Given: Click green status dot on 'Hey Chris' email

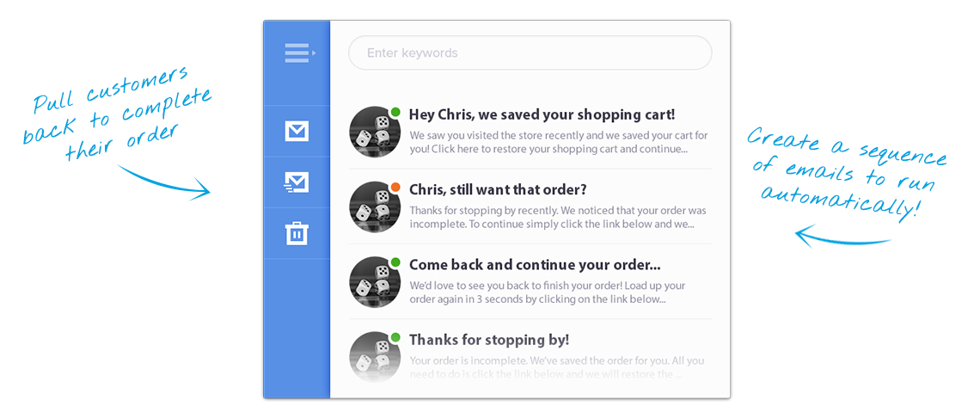Looking at the screenshot, I should [395, 112].
